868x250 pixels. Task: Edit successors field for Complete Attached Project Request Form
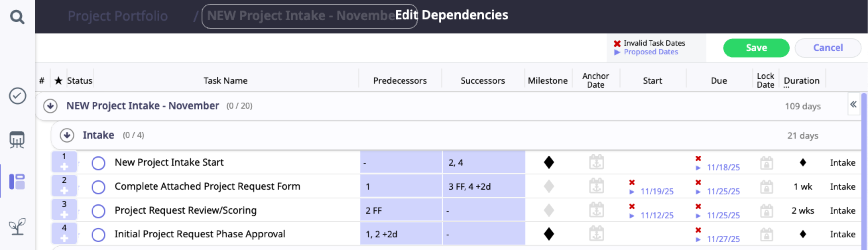pos(483,186)
